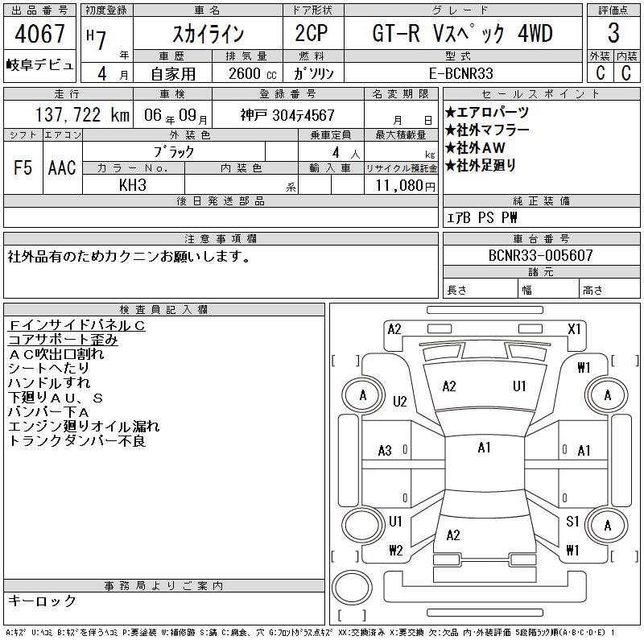The image size is (644, 644).
Task: Select the 高さ dimension field
Action: pyautogui.click(x=609, y=290)
